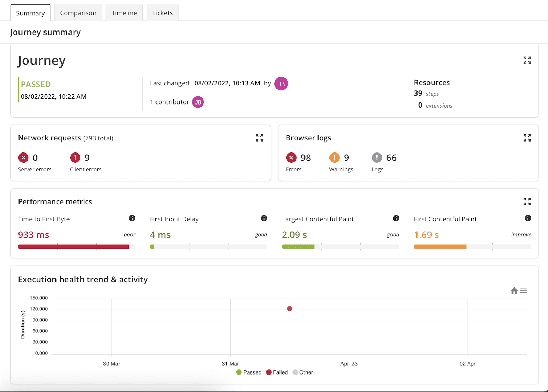Image resolution: width=548 pixels, height=392 pixels.
Task: Expand the Network requests panel
Action: [259, 138]
